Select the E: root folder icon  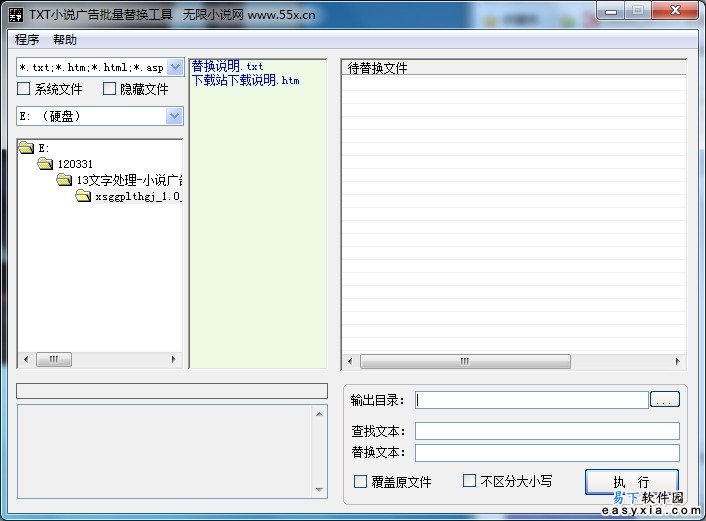pyautogui.click(x=27, y=147)
